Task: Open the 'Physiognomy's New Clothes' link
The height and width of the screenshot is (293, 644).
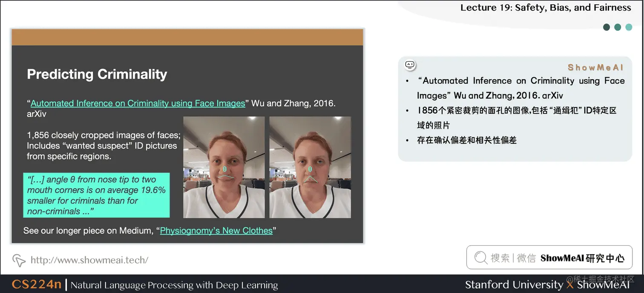Action: coord(216,231)
